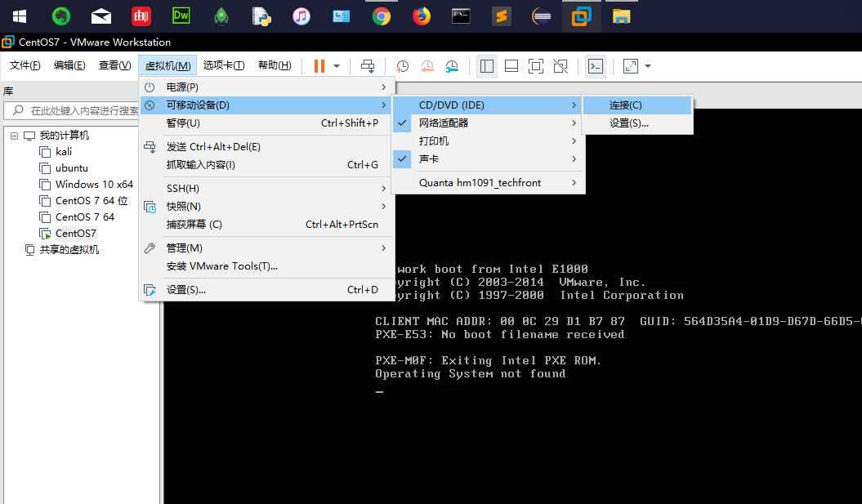Open the 编辑(E) menu

[69, 65]
